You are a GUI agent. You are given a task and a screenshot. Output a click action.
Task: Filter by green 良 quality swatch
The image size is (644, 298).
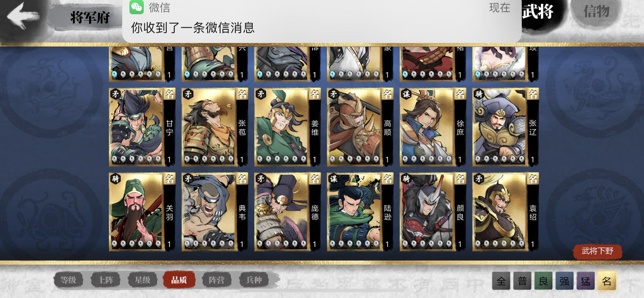(543, 281)
